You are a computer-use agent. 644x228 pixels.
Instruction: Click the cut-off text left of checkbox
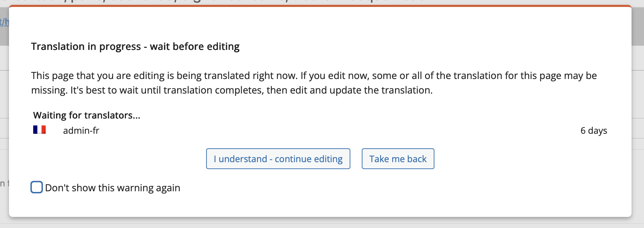(4, 184)
